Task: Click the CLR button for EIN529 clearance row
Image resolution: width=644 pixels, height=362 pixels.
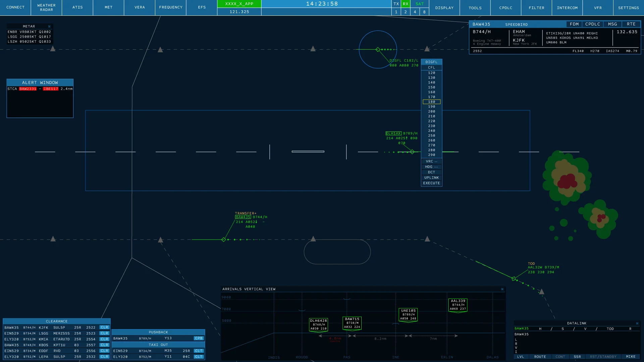Action: [104, 333]
